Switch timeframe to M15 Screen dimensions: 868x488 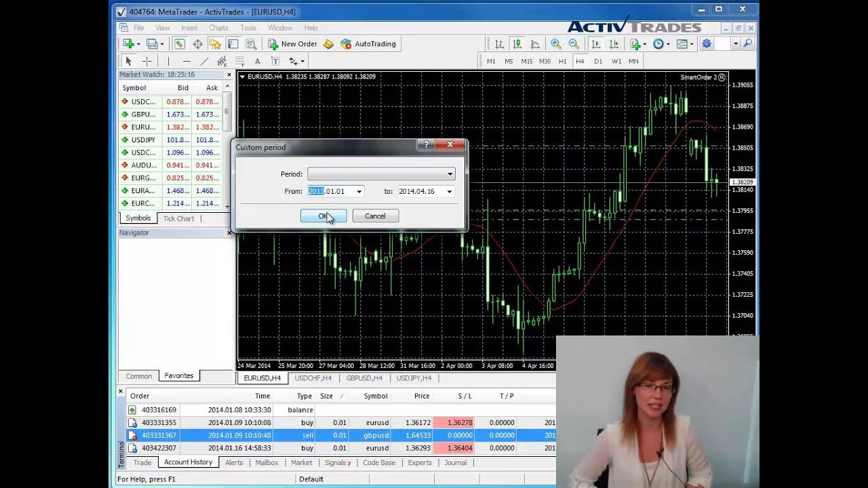click(527, 61)
